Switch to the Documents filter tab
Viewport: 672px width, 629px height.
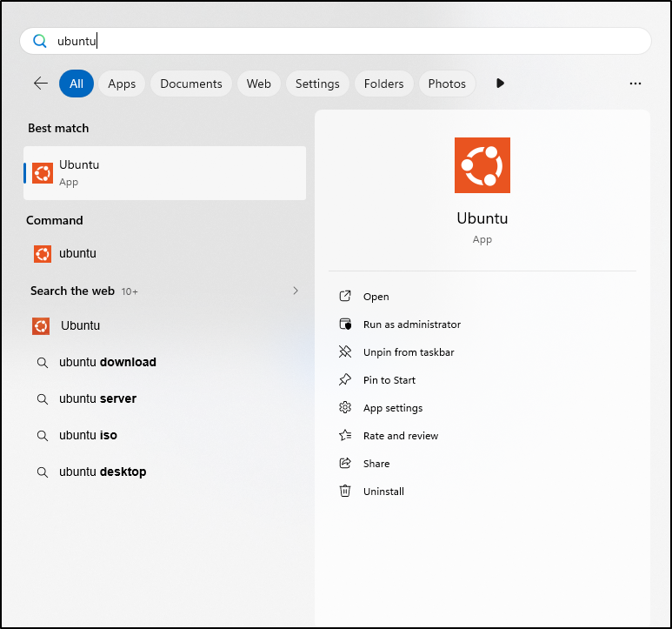point(191,84)
